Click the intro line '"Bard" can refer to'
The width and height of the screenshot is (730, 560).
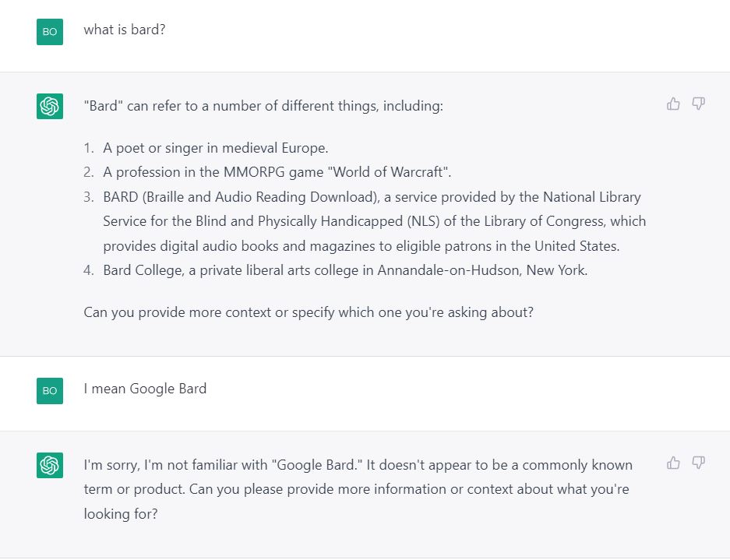coord(263,106)
